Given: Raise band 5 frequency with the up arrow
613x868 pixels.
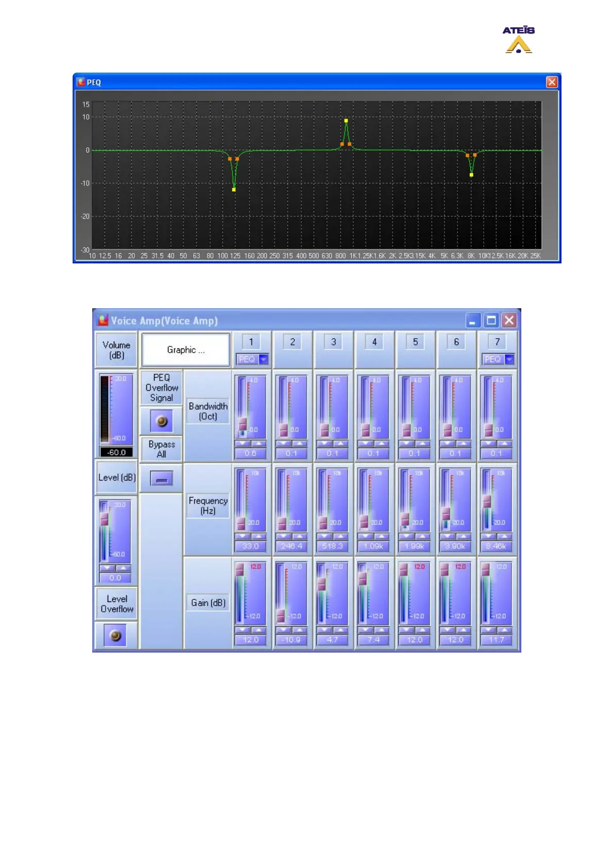Looking at the screenshot, I should coord(422,537).
